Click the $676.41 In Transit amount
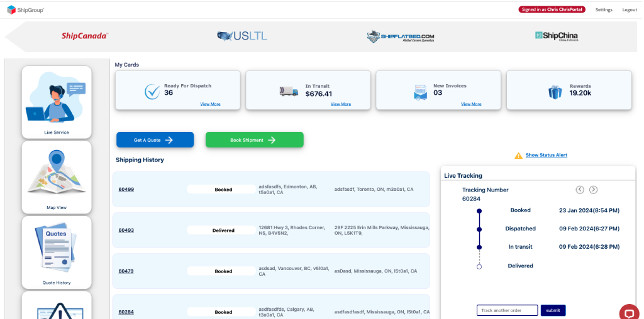644x319 pixels. [319, 94]
